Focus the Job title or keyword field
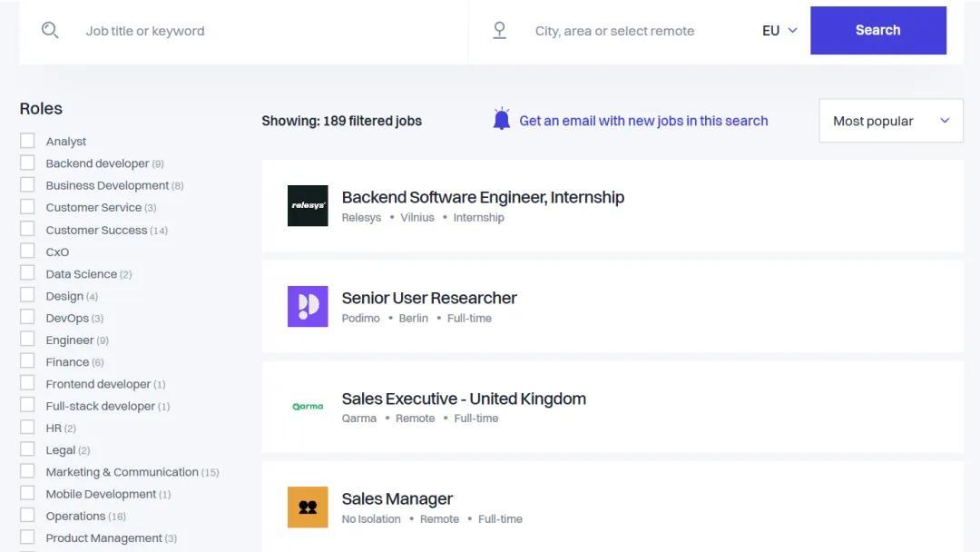 [x=263, y=31]
